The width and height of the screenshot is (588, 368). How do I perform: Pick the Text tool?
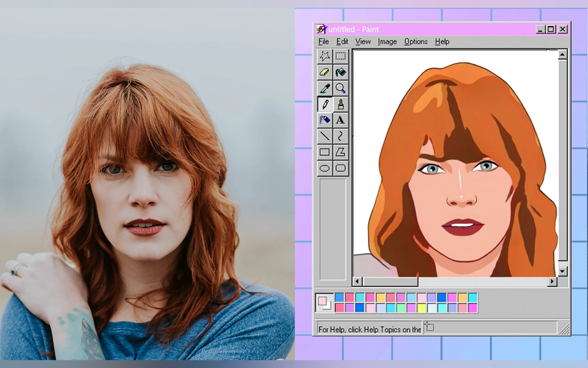[341, 120]
